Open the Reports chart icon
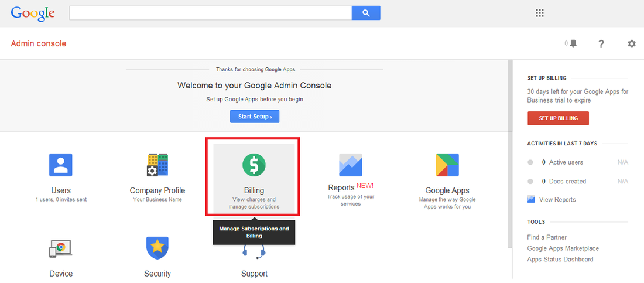 point(351,165)
